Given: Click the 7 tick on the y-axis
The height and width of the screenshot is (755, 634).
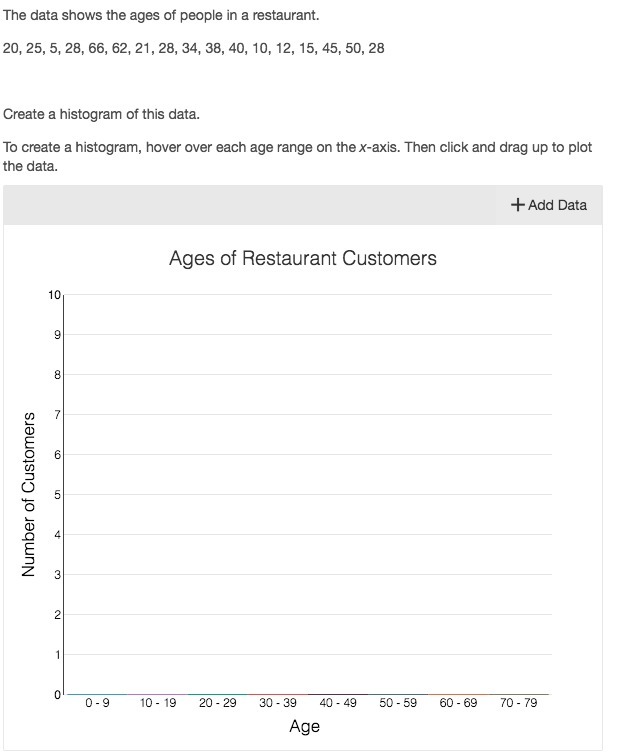Looking at the screenshot, I should click(58, 415).
